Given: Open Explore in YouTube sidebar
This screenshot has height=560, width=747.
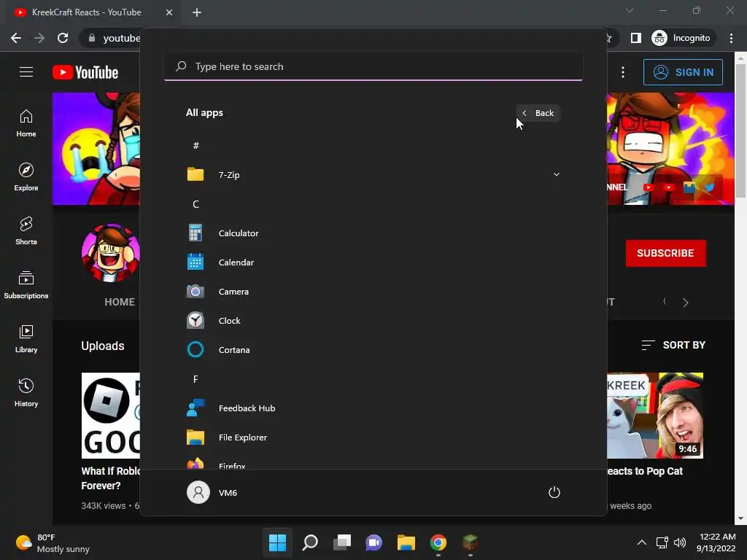Looking at the screenshot, I should (x=26, y=176).
